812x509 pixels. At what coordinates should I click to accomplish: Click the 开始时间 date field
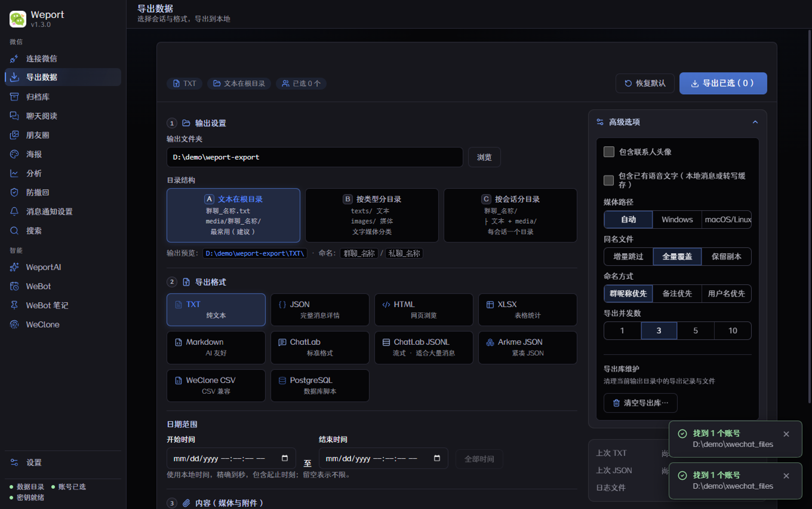tap(231, 458)
